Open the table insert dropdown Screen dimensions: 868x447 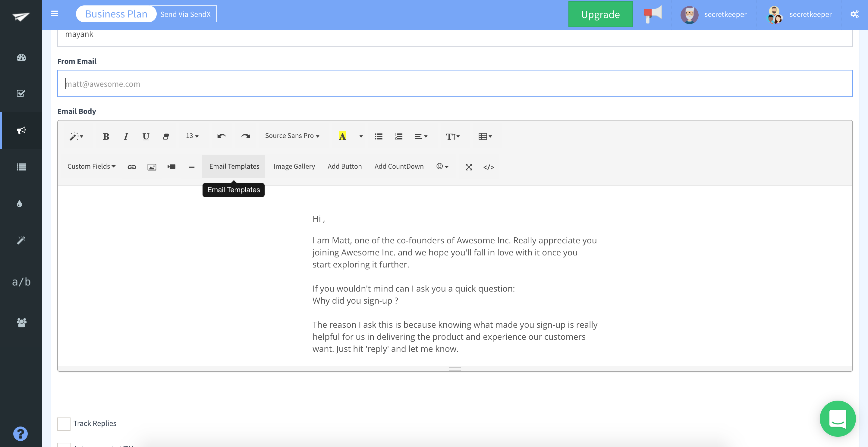(485, 136)
